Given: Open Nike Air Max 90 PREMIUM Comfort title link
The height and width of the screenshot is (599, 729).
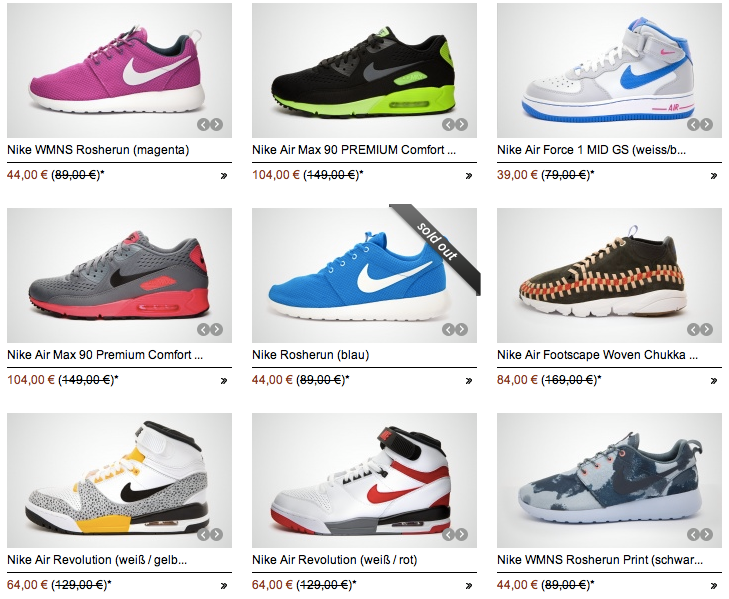Looking at the screenshot, I should click(354, 150).
